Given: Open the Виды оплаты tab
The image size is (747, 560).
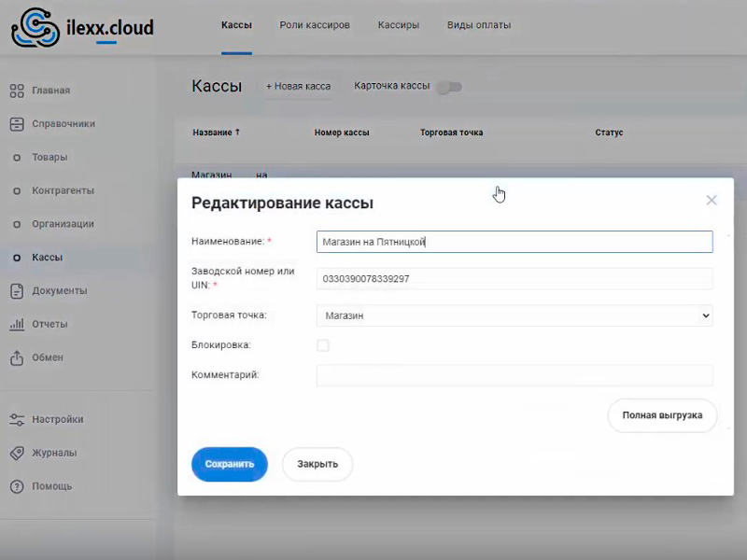Looking at the screenshot, I should 479,25.
